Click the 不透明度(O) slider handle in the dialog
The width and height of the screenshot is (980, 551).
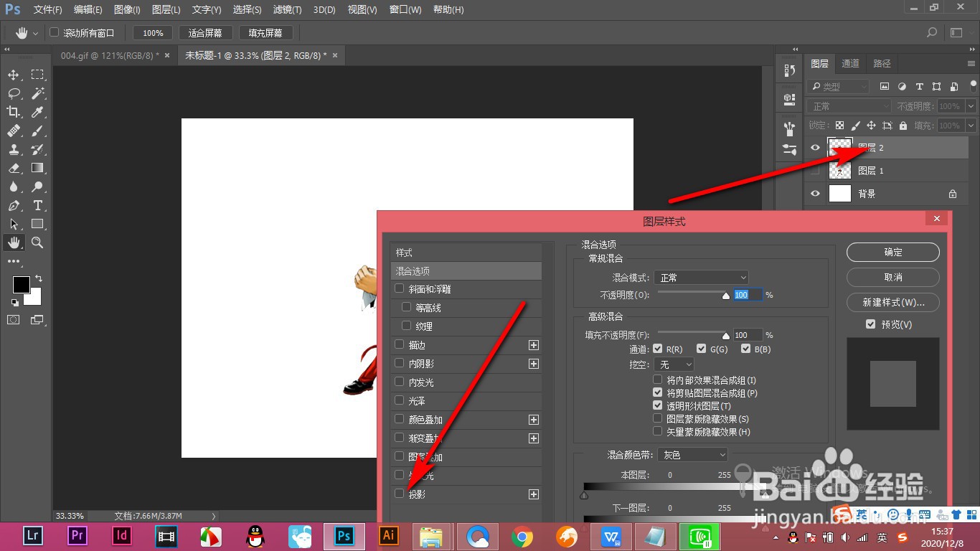point(725,295)
